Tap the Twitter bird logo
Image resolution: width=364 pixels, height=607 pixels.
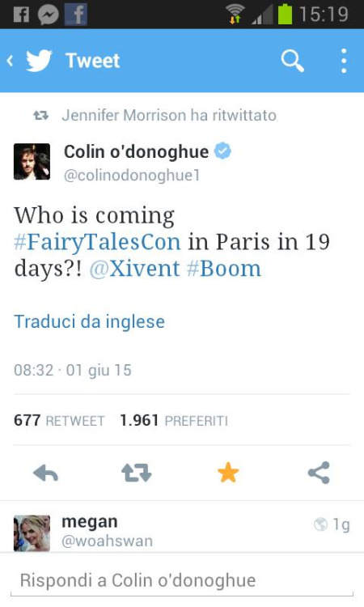click(39, 61)
